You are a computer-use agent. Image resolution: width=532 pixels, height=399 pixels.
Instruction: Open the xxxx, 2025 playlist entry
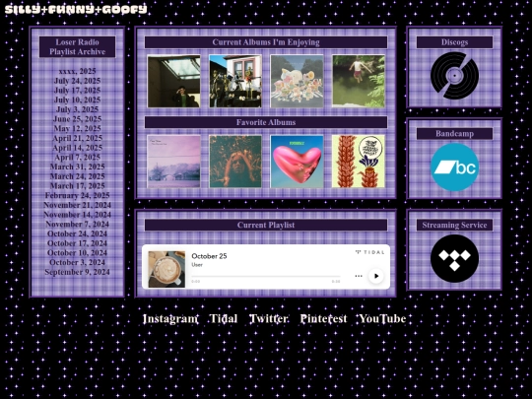click(78, 71)
